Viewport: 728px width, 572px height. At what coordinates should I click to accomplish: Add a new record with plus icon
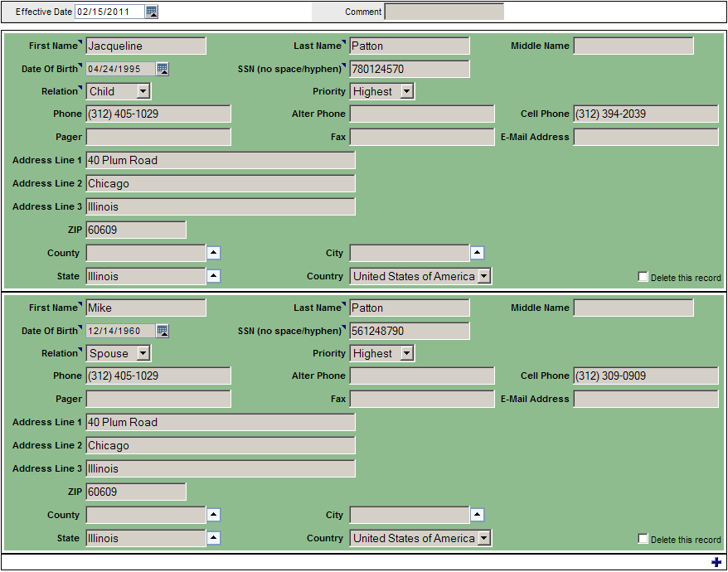point(716,562)
